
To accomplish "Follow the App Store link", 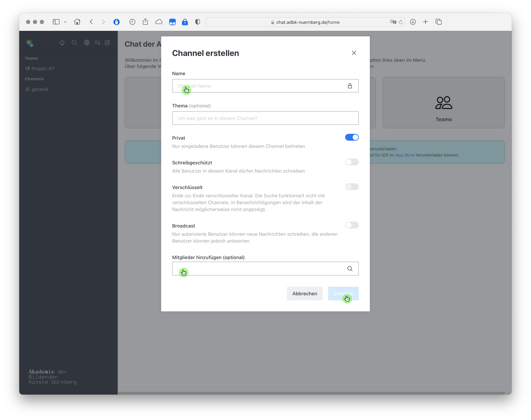I will tap(405, 155).
